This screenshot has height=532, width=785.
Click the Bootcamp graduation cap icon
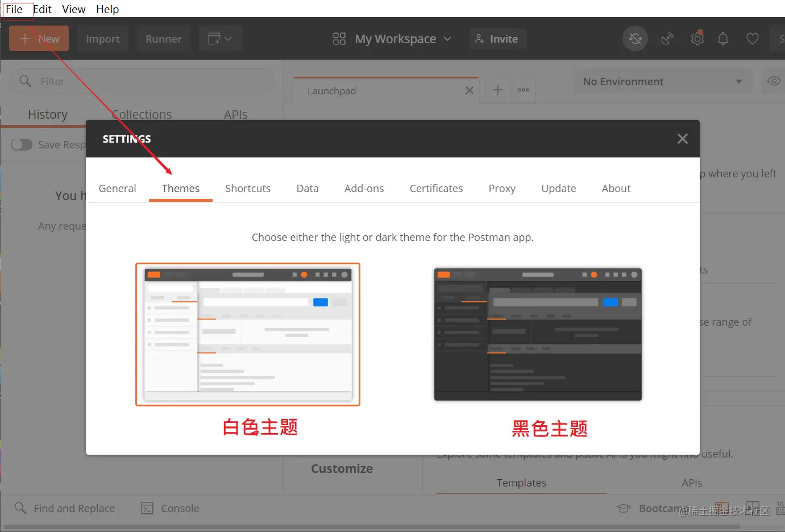click(624, 508)
